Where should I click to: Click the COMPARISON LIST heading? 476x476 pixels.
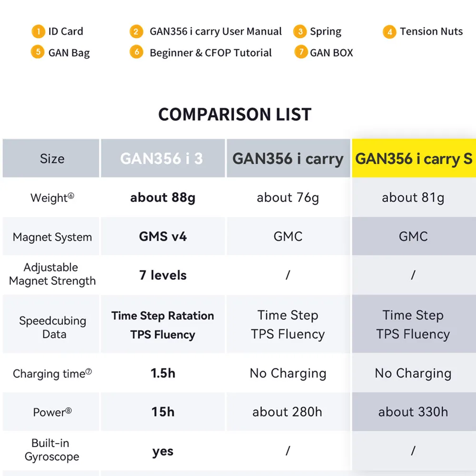click(235, 114)
